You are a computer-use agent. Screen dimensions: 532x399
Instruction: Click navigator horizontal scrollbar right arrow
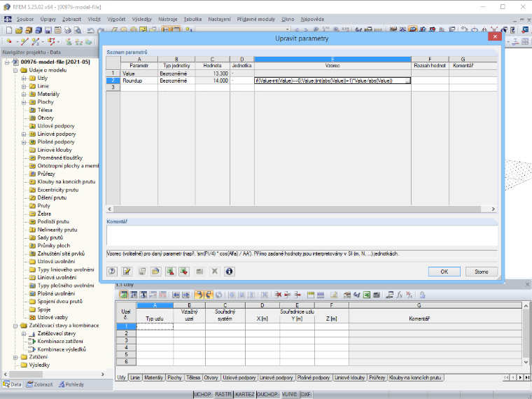(103, 374)
